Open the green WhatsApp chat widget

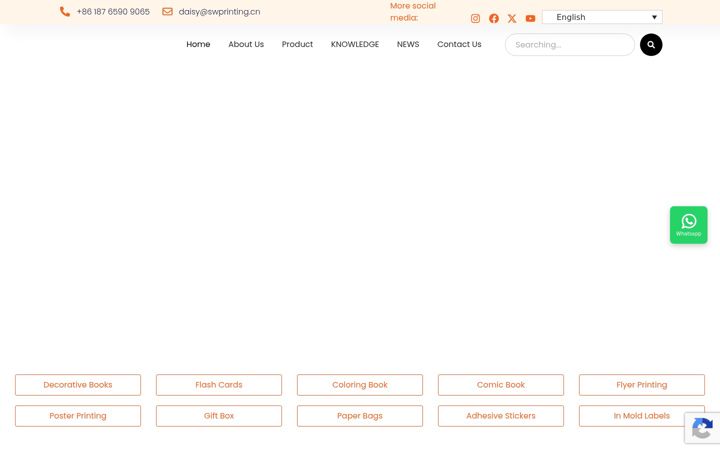pyautogui.click(x=688, y=225)
